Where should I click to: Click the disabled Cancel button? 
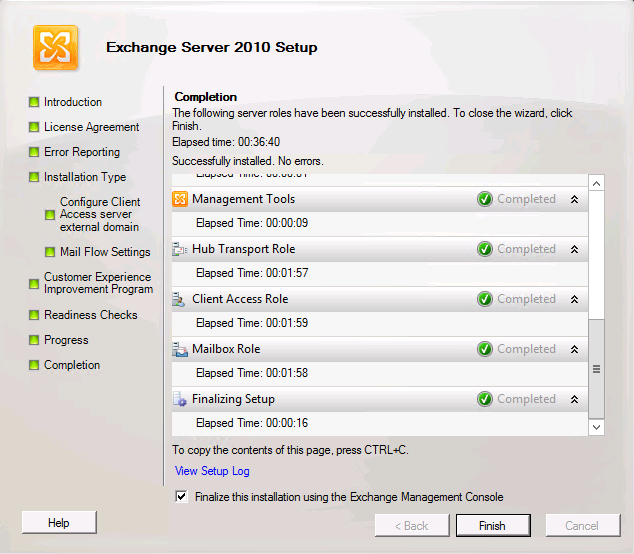tap(583, 525)
